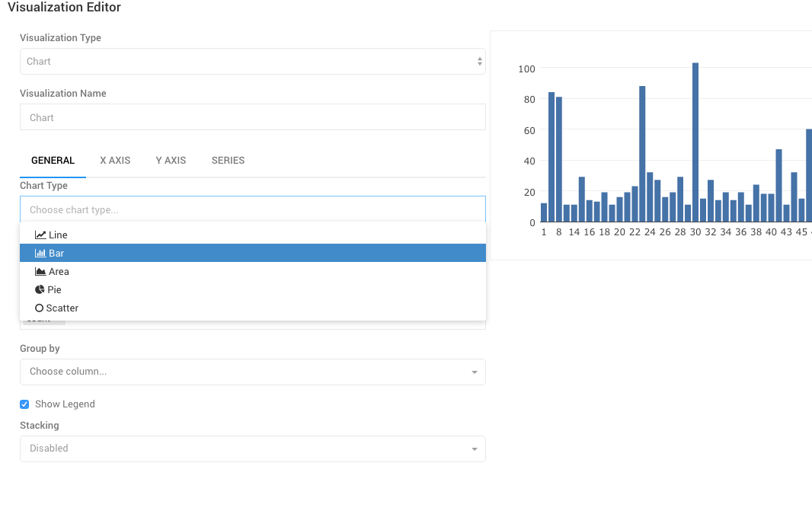Open the Stacking dropdown set to Disabled
The height and width of the screenshot is (514, 812).
[x=251, y=449]
